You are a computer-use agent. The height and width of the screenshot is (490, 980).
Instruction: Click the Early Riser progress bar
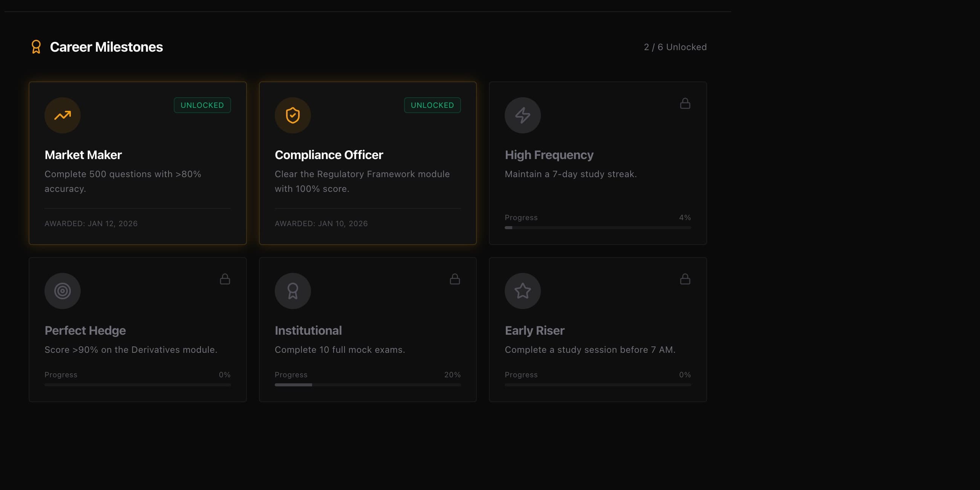[597, 384]
